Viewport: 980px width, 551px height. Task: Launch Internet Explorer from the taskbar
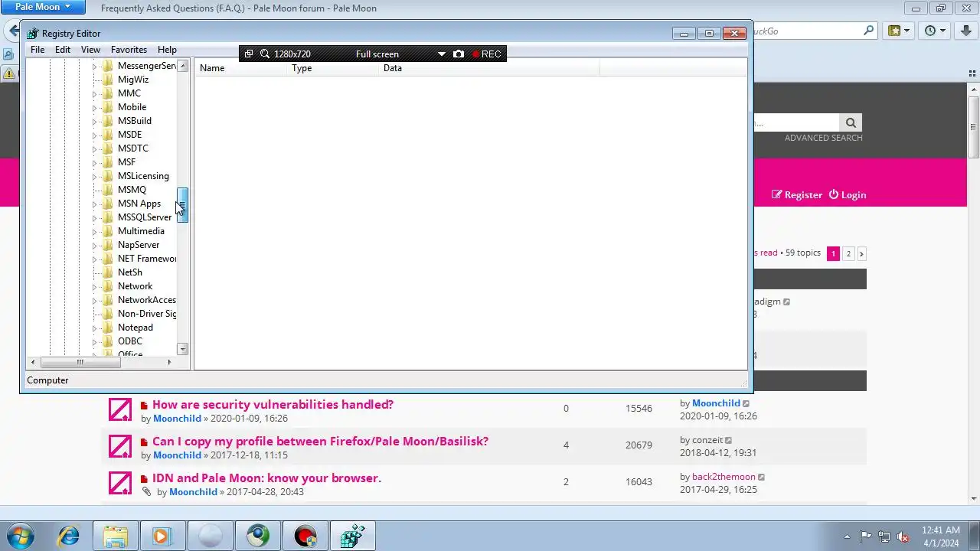pyautogui.click(x=69, y=536)
